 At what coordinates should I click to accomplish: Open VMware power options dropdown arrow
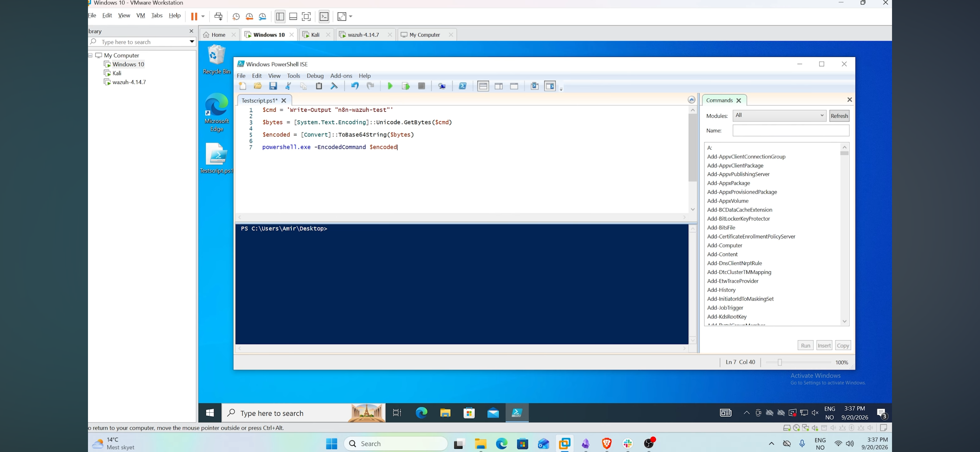[x=203, y=16]
